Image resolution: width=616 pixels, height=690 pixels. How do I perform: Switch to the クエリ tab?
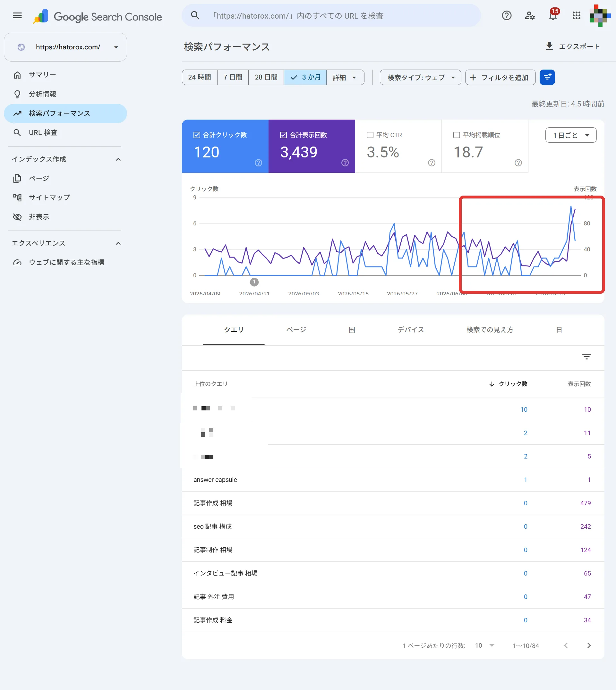[234, 330]
